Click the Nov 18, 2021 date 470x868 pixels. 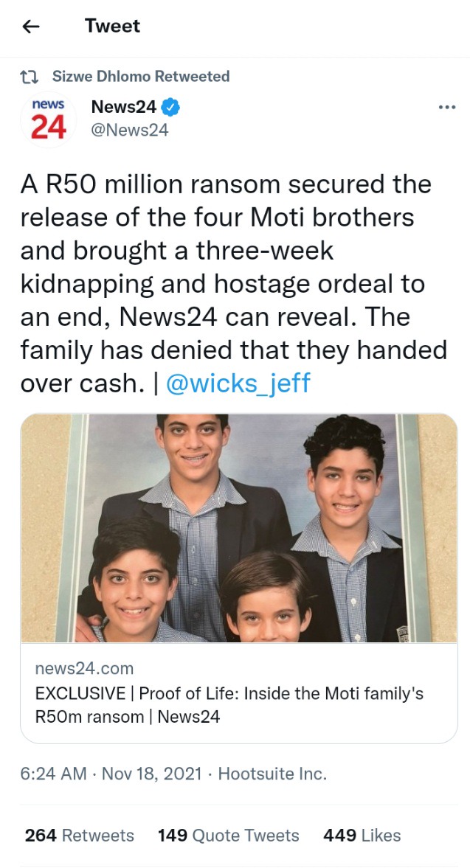[152, 774]
